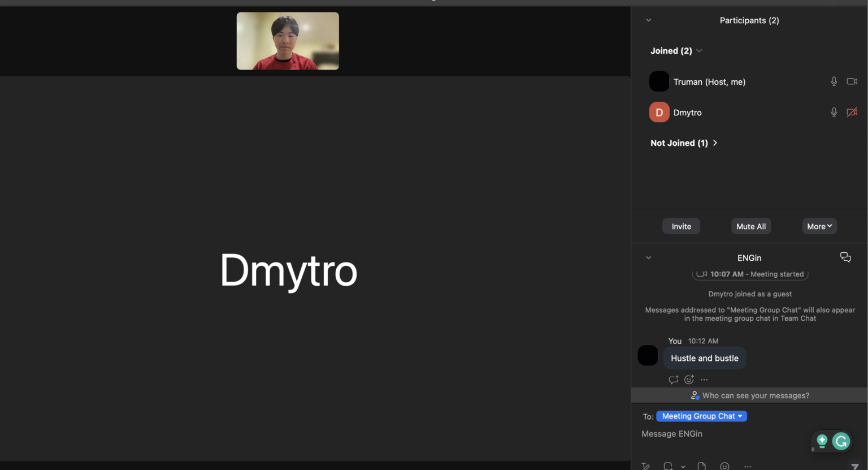Open the More dropdown in participants panel
The image size is (868, 470).
tap(819, 226)
